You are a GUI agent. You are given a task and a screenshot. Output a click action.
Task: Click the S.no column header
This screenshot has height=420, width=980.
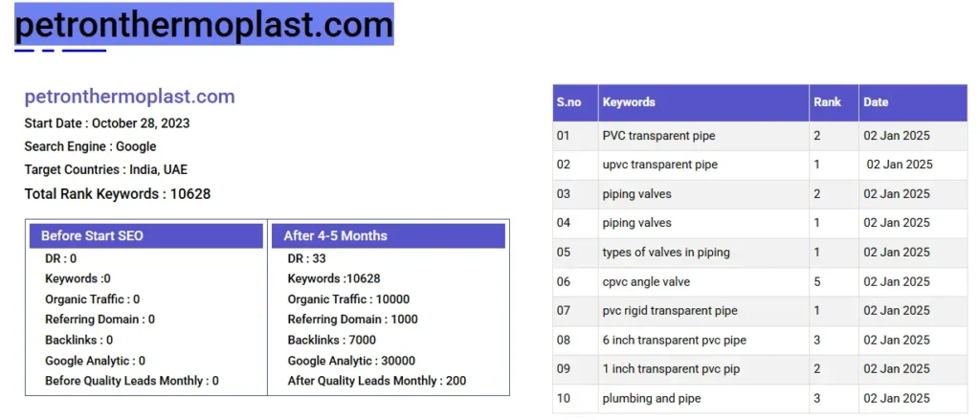tap(568, 102)
